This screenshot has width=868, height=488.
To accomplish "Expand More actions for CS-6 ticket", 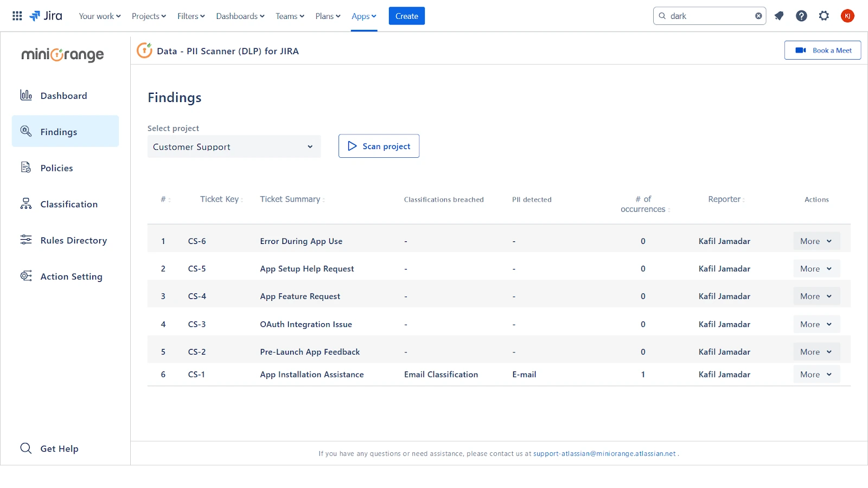I will (x=816, y=241).
